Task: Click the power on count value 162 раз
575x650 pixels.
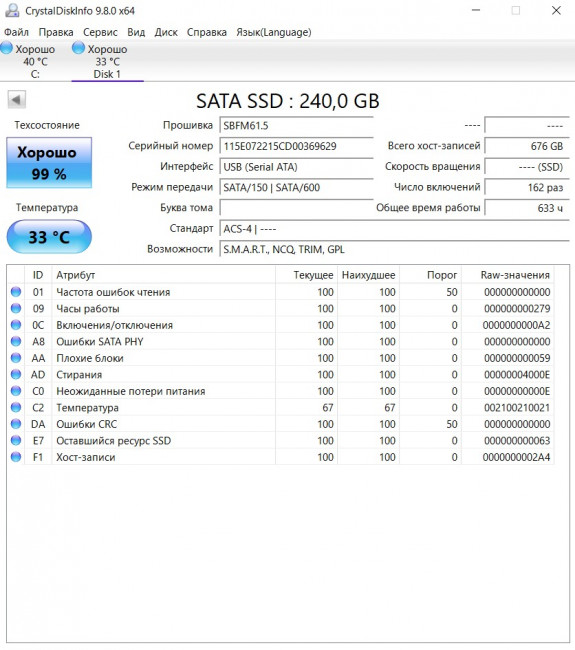Action: coord(527,187)
